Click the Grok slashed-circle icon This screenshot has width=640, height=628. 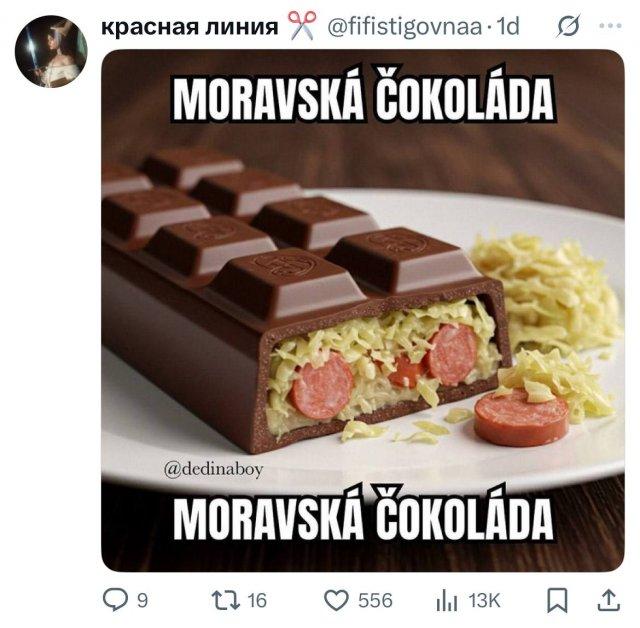pyautogui.click(x=569, y=26)
